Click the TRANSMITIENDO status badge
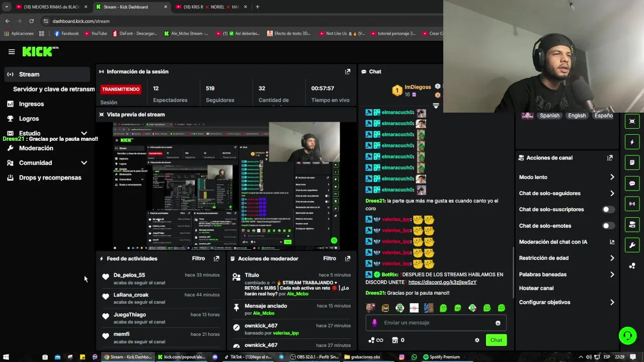 pyautogui.click(x=121, y=89)
